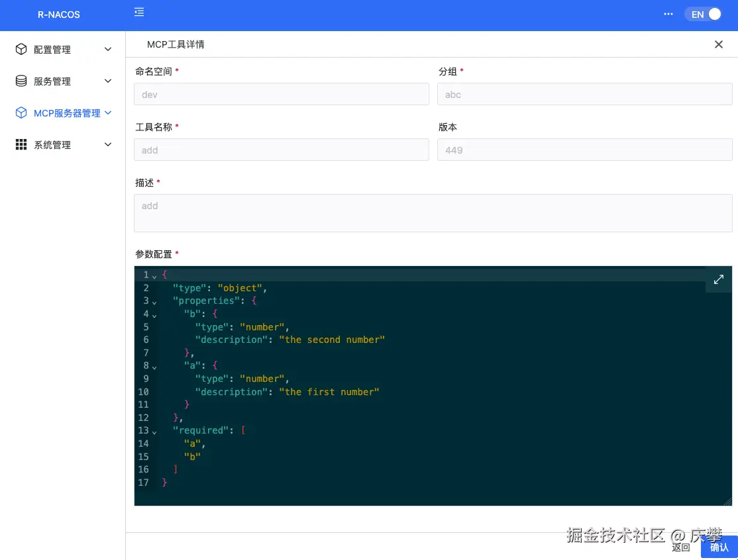Click the "properties" key on line 3
738x560 pixels.
206,301
